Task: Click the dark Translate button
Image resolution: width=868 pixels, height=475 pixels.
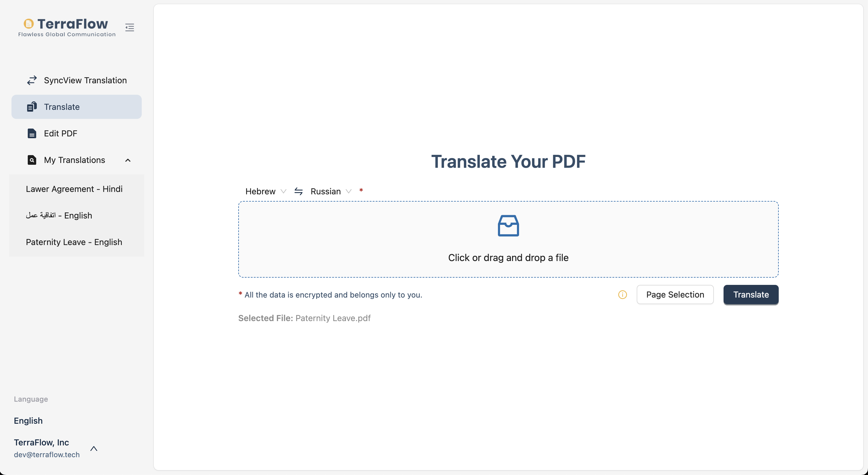Action: tap(750, 295)
